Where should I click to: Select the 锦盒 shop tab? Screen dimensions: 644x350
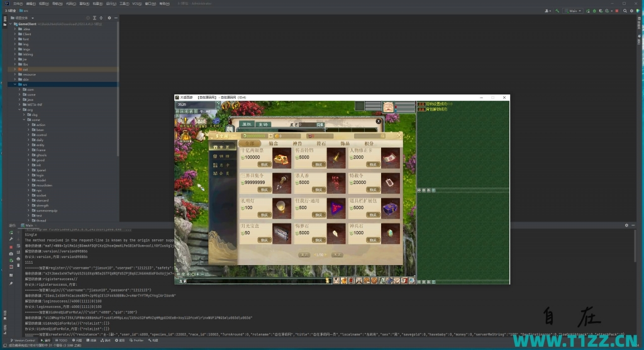274,144
